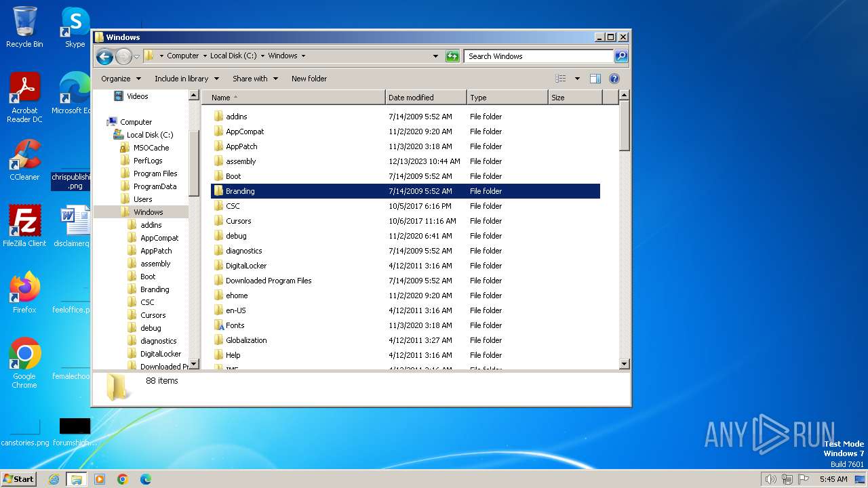Click the Help question mark icon
This screenshot has height=488, width=868.
coord(614,79)
